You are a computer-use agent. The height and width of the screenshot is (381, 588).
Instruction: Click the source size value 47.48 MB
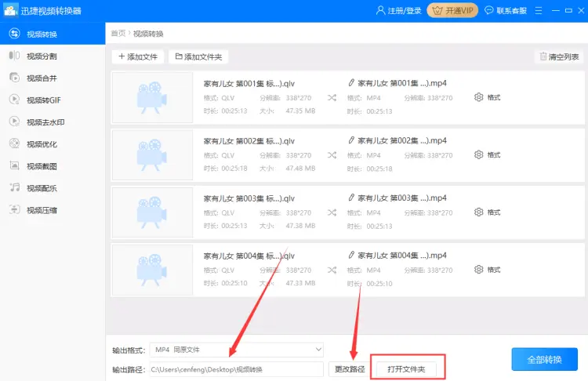pyautogui.click(x=300, y=169)
